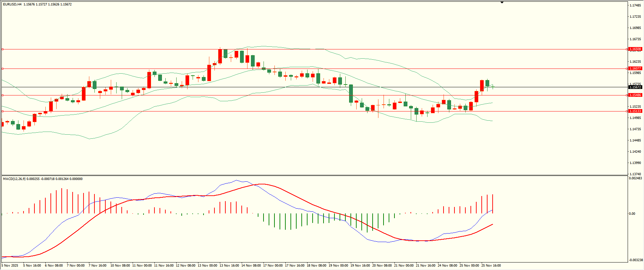Click the 0.00 MACD scale value
Screen dimensions: 644x270
click(632, 214)
